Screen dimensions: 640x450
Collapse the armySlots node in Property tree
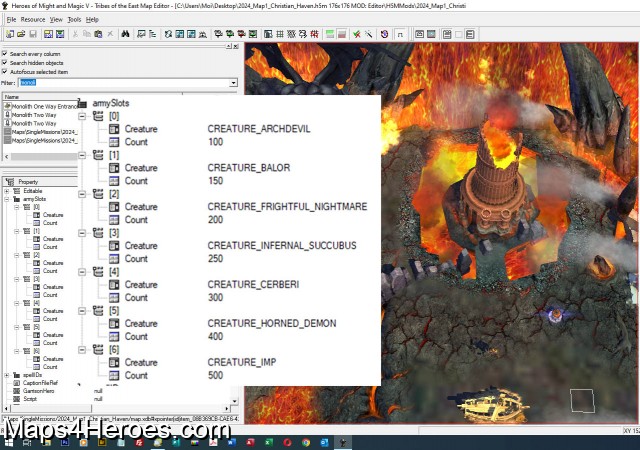(x=7, y=199)
